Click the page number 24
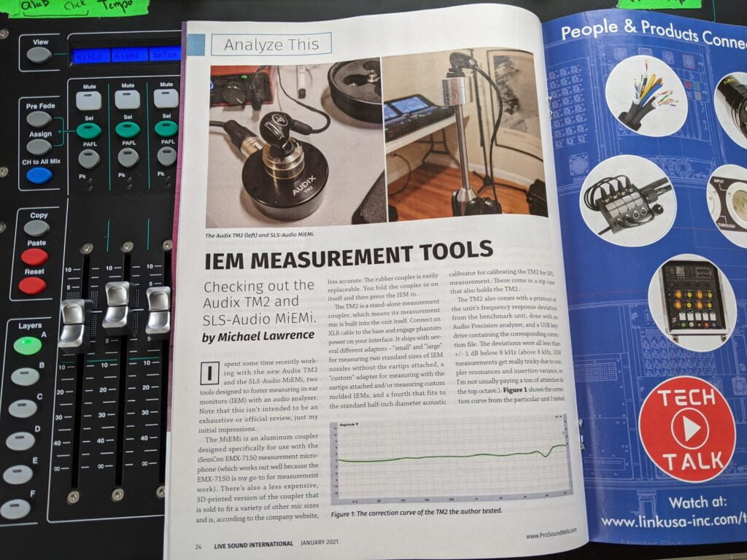The height and width of the screenshot is (560, 747). tap(198, 547)
